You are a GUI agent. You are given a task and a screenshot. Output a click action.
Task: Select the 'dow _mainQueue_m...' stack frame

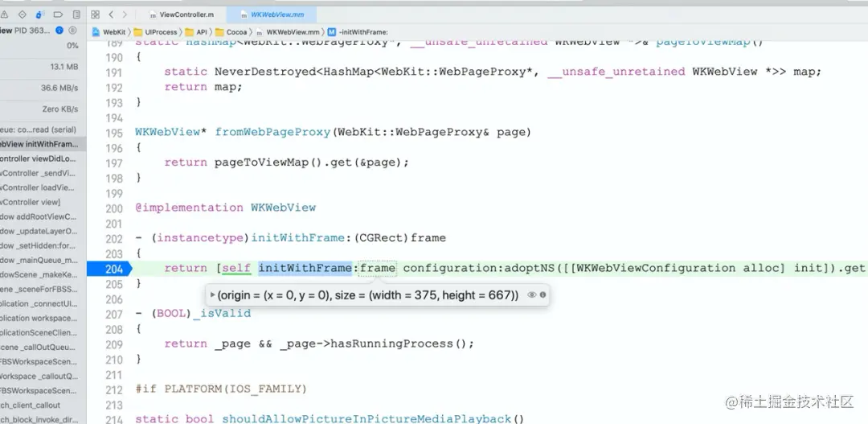(x=43, y=260)
